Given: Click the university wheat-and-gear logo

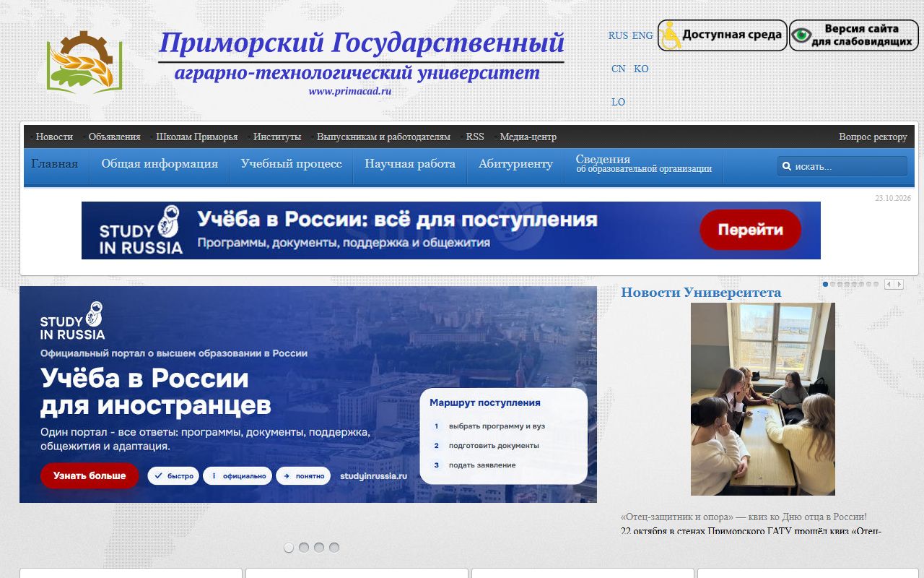Looking at the screenshot, I should click(84, 61).
